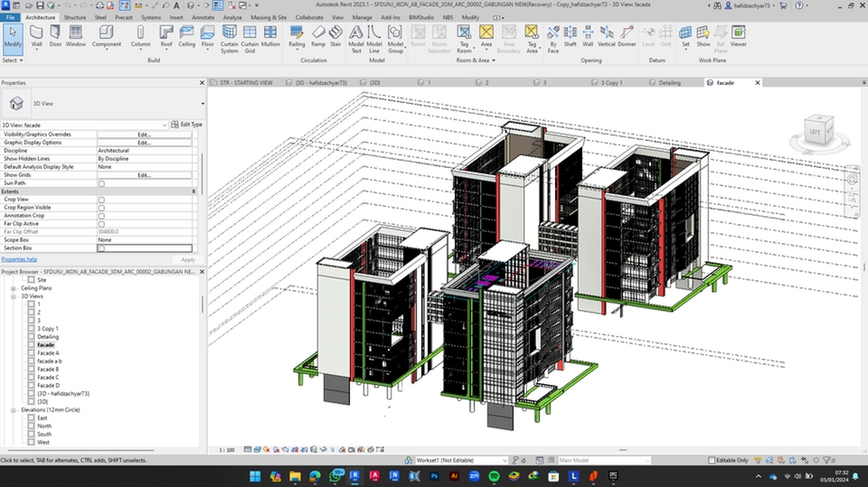Screen dimensions: 868x487
Task: Expand the Ceiling Plans tree node
Action: [x=14, y=288]
